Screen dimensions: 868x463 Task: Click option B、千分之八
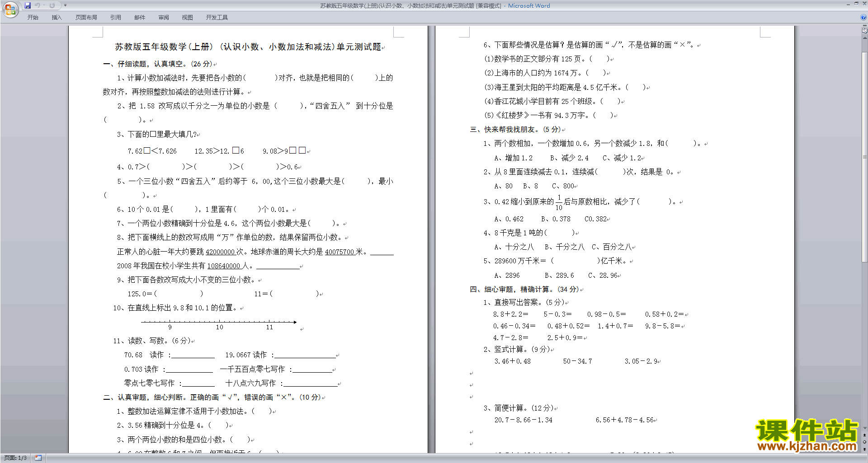(x=565, y=247)
